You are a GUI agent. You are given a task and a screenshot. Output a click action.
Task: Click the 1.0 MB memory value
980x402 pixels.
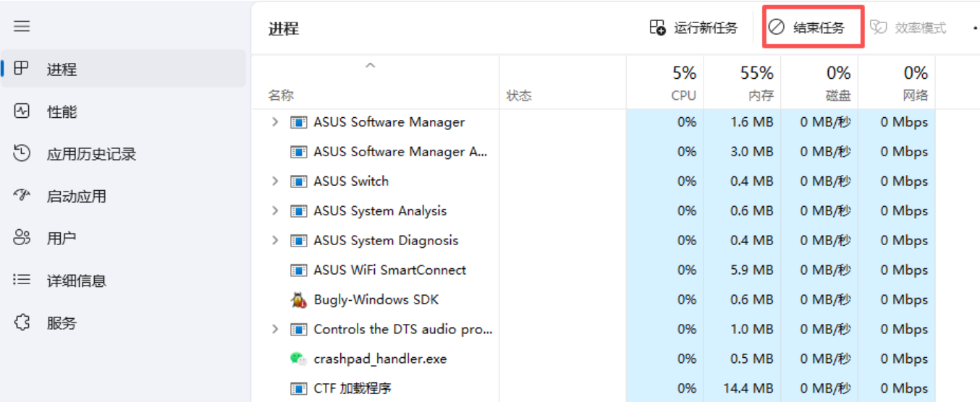point(752,330)
